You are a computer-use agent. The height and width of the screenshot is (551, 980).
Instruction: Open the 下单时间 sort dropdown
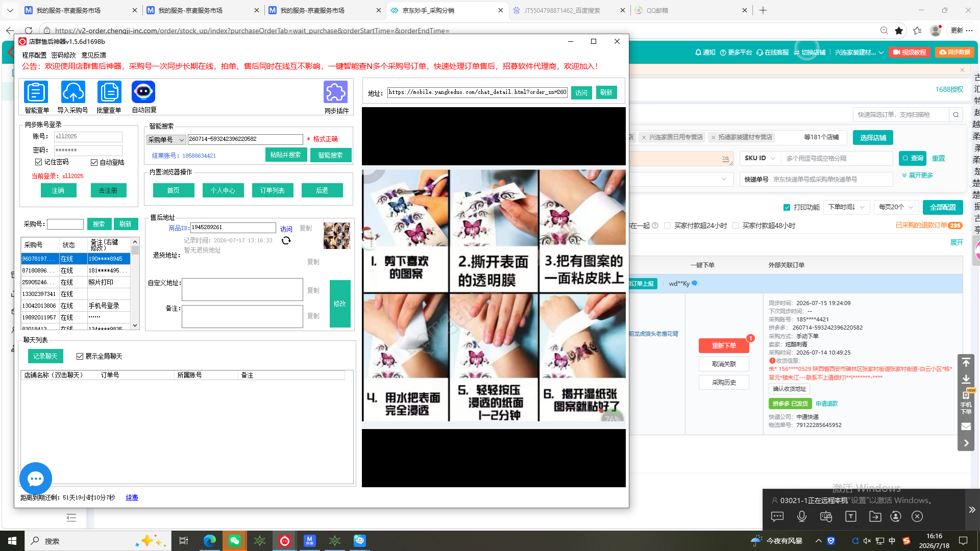(x=846, y=207)
